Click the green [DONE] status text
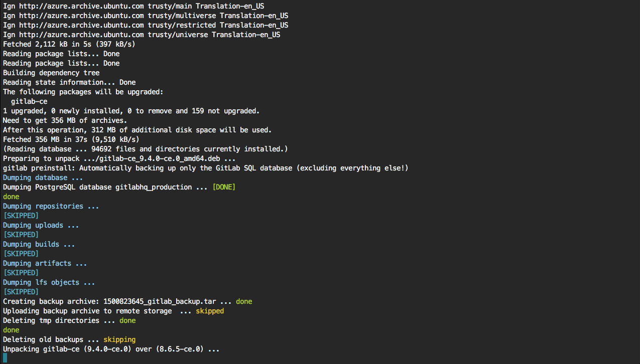This screenshot has height=364, width=640. [223, 187]
